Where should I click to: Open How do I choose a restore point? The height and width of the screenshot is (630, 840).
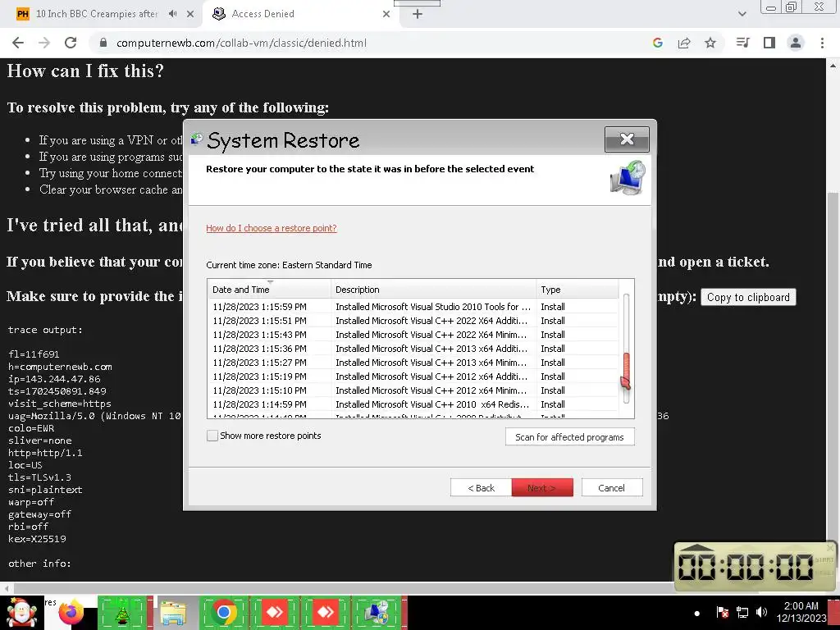tap(271, 228)
